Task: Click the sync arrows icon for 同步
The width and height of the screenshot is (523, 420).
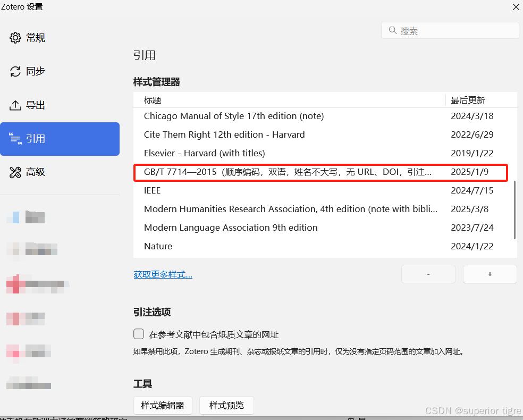Action: point(15,71)
